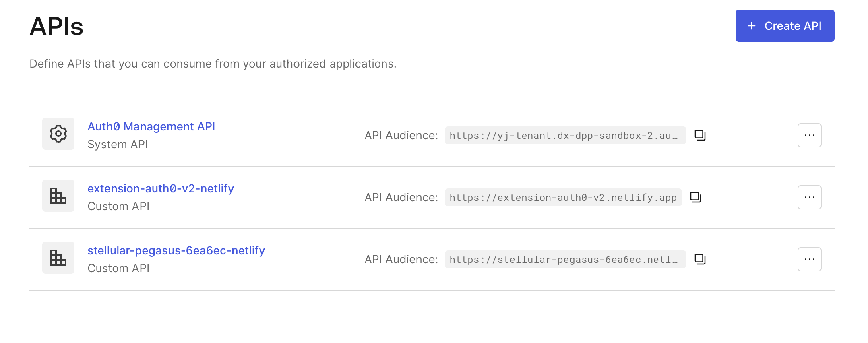This screenshot has height=343, width=868.
Task: Copy the Auth0 Management API audience
Action: coord(700,135)
